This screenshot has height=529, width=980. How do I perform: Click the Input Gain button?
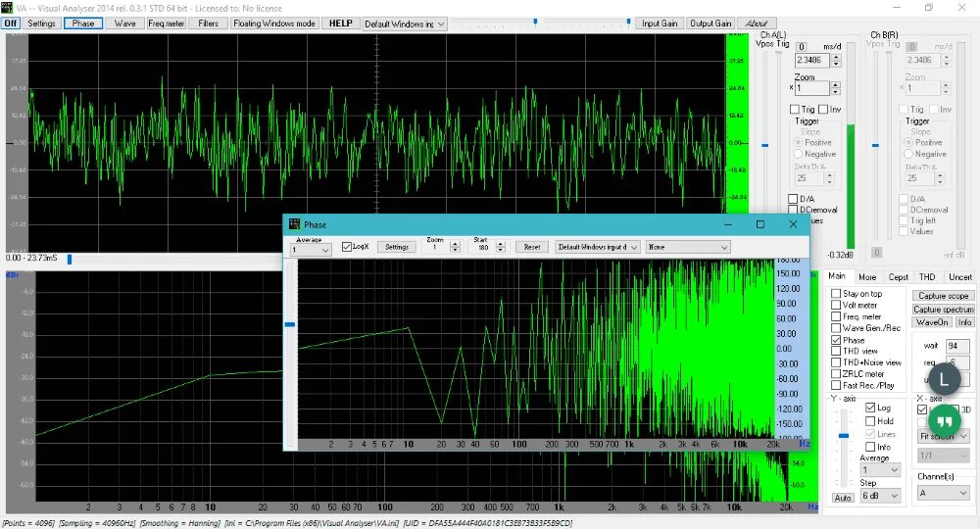point(660,24)
